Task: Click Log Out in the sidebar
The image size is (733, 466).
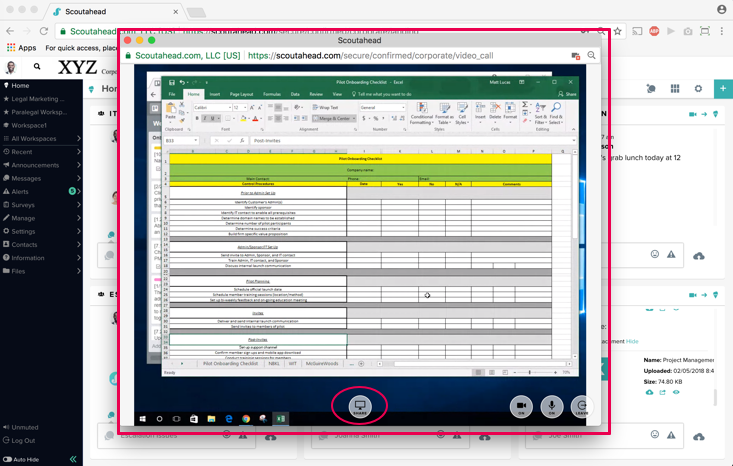Action: coord(22,440)
